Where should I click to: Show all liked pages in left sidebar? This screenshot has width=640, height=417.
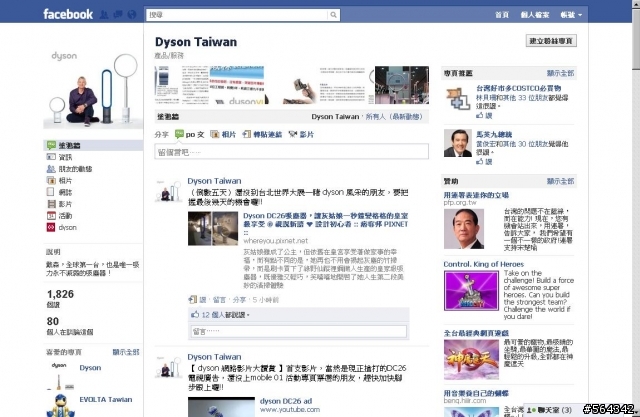coord(126,352)
